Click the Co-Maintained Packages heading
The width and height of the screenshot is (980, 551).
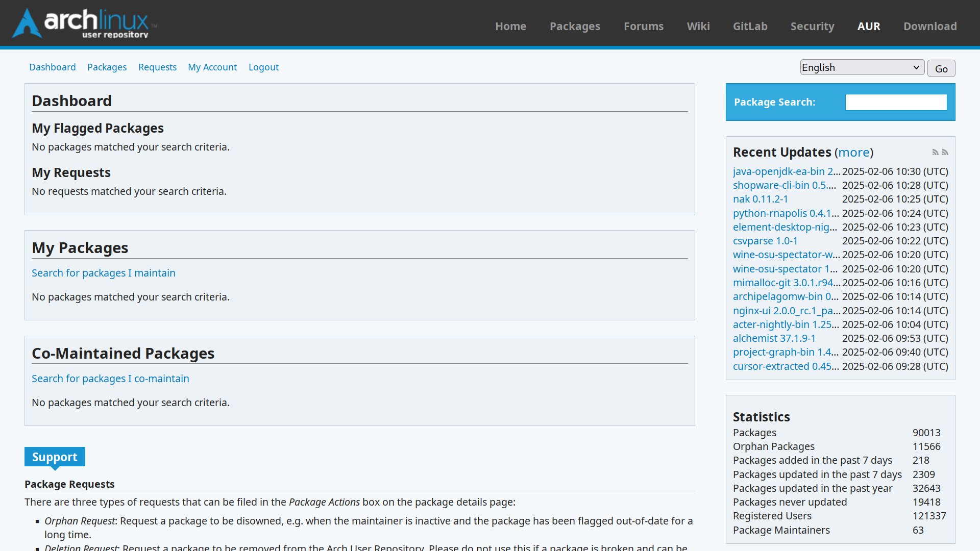[x=123, y=353]
